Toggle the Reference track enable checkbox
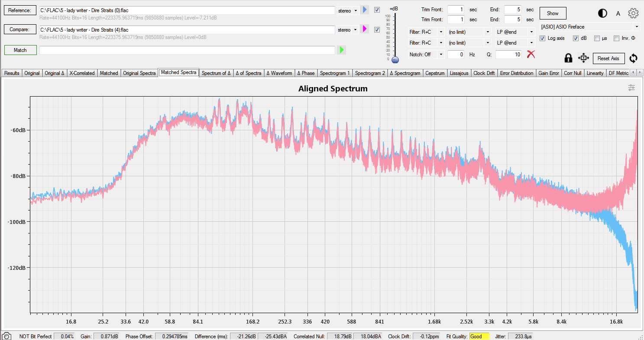Image resolution: width=644 pixels, height=340 pixels. coord(377,10)
